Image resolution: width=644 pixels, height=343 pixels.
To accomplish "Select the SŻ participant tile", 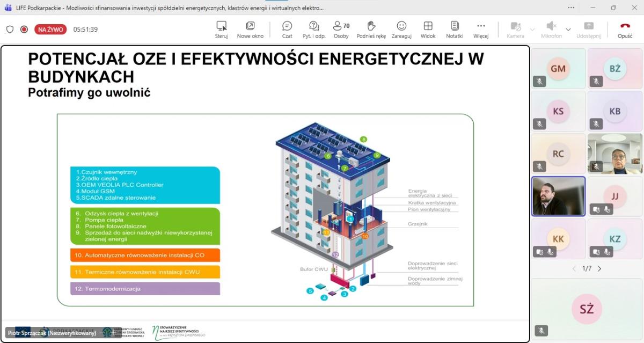I will point(587,309).
